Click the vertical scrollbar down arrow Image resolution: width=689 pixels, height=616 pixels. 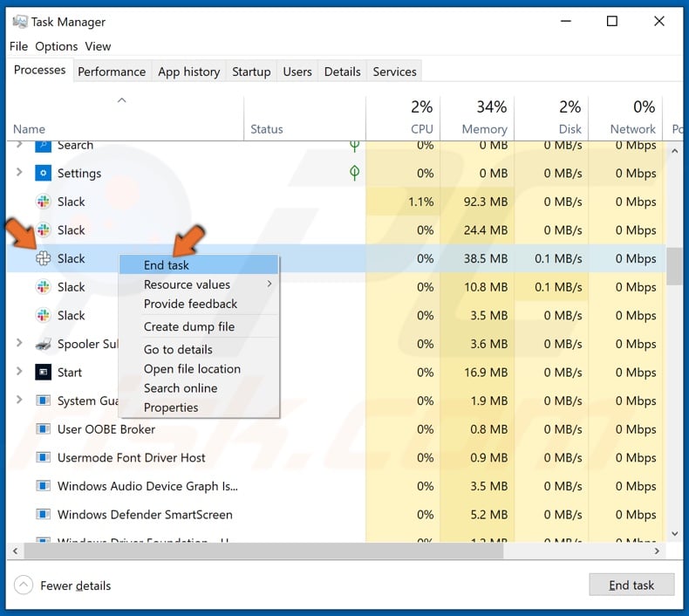click(x=674, y=533)
